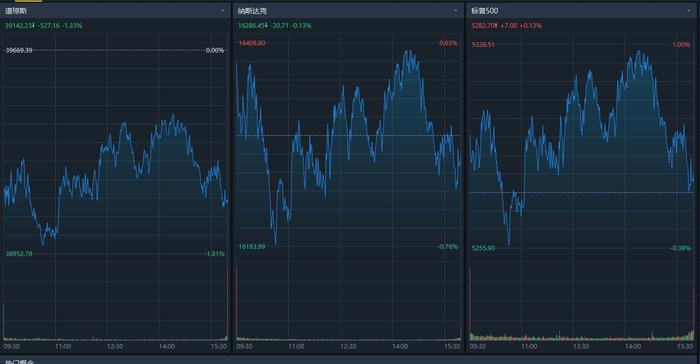The width and height of the screenshot is (700, 364).
Task: Click the 12:30 time label in 道琼斯 chart
Action: pyautogui.click(x=115, y=346)
